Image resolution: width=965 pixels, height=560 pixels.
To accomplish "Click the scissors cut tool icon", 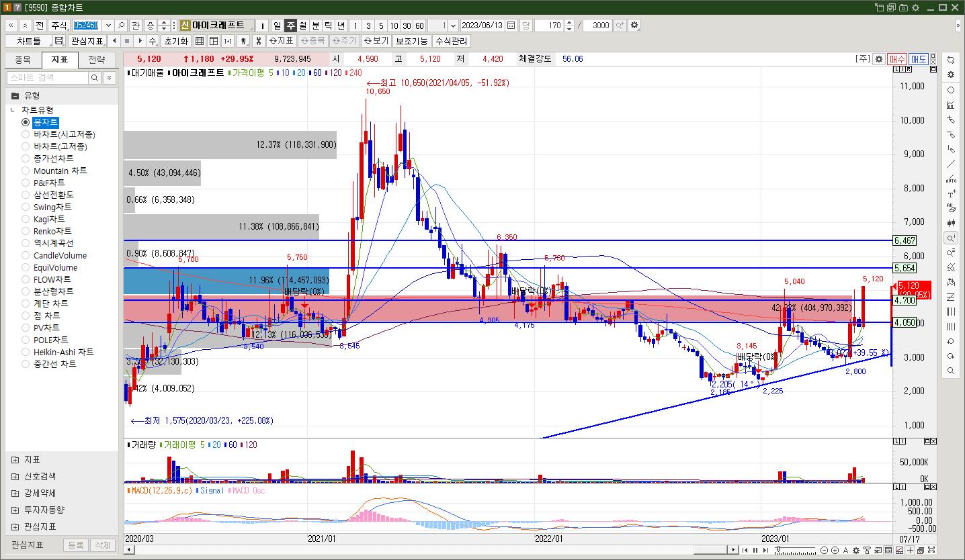I will point(258,41).
